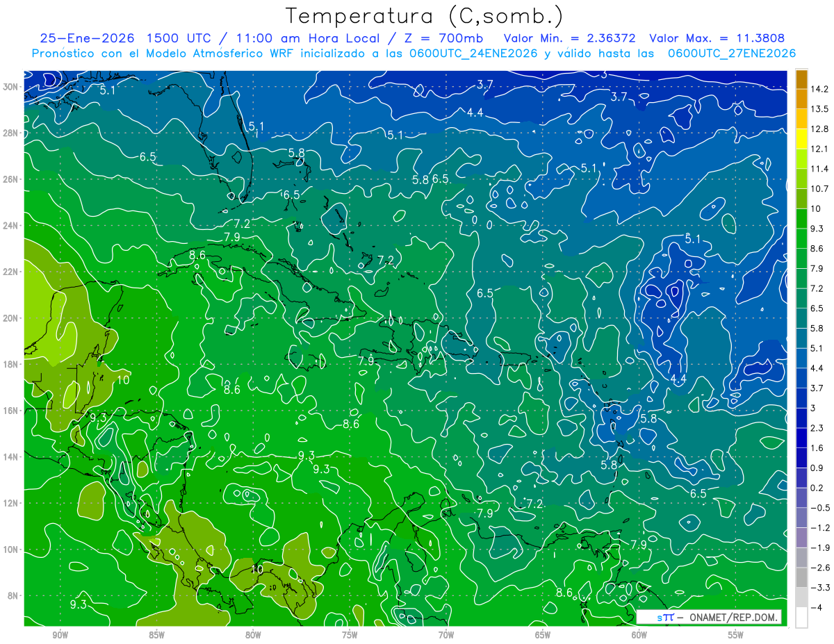Click the longitude axis label "90W"
This screenshot has height=644, width=834.
point(60,635)
